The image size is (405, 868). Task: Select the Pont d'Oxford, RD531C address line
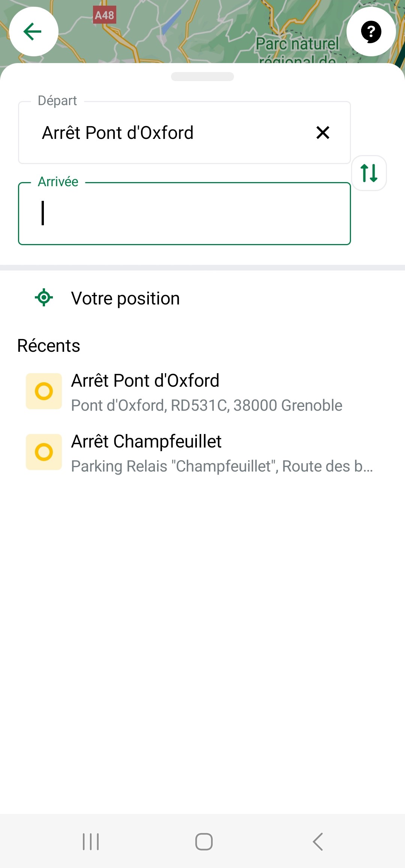[x=207, y=405]
